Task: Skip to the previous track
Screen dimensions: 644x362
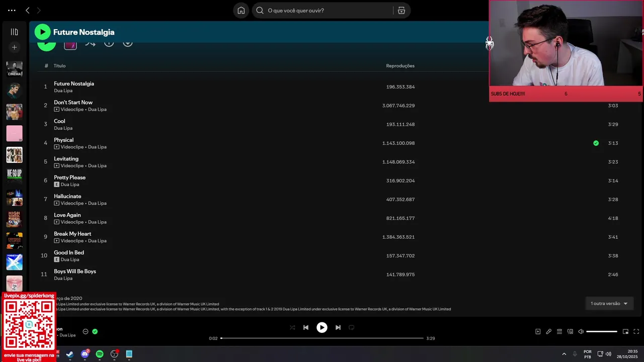Action: click(305, 327)
